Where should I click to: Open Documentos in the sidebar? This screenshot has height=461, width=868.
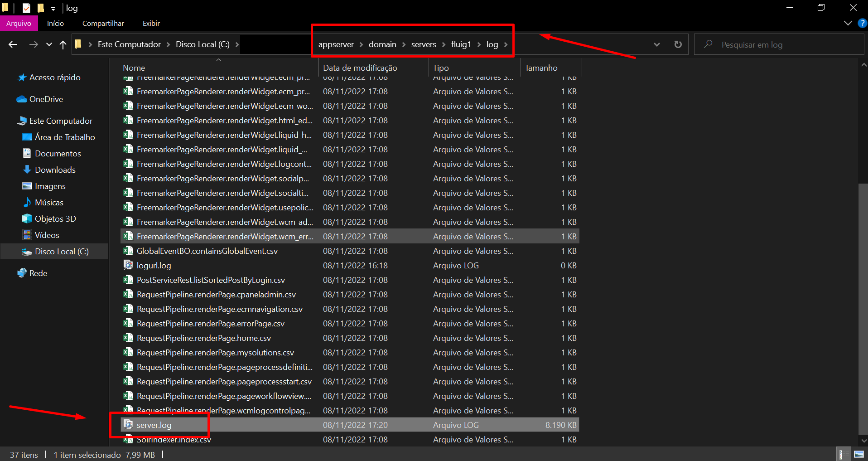click(58, 154)
